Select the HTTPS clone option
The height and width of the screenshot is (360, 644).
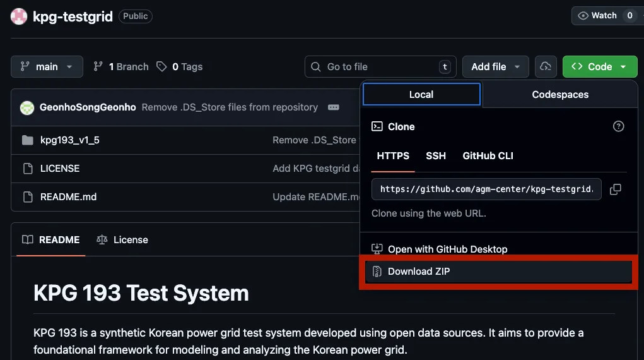coord(393,156)
